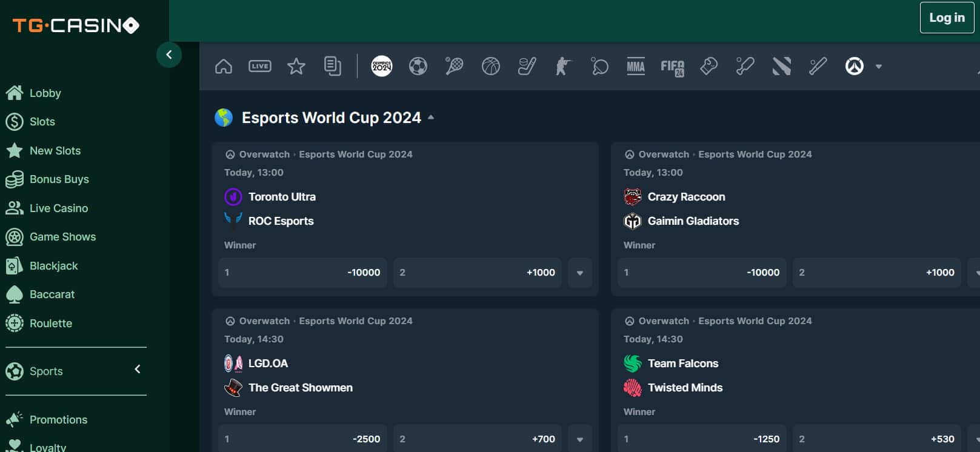The image size is (980, 452).
Task: Bet on Toronto Ultra at -10000
Action: 302,273
